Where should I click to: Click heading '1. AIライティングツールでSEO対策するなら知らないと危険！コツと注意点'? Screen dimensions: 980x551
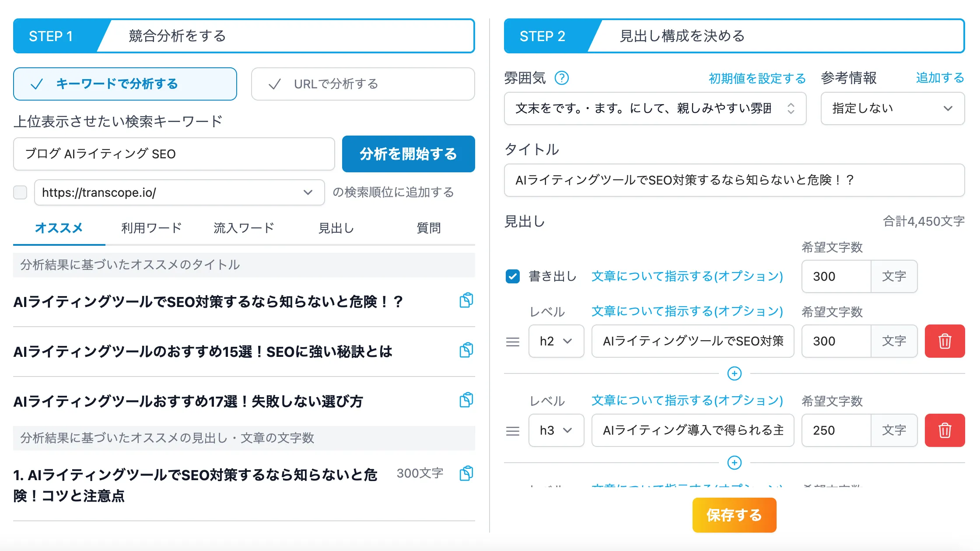pos(195,485)
